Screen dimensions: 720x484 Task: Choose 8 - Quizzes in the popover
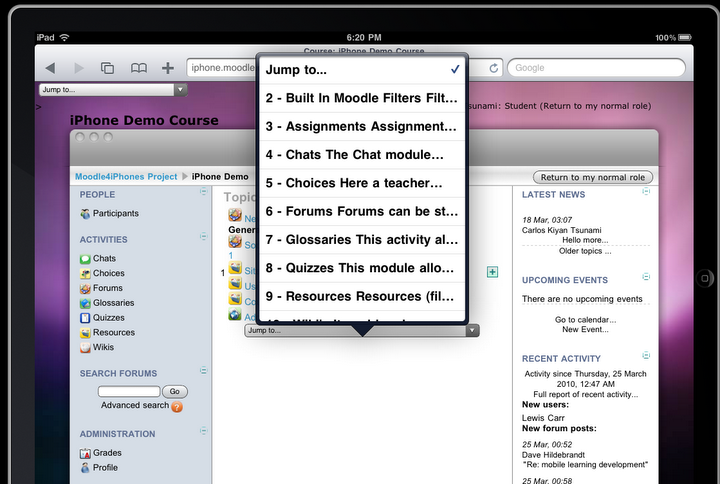click(363, 268)
